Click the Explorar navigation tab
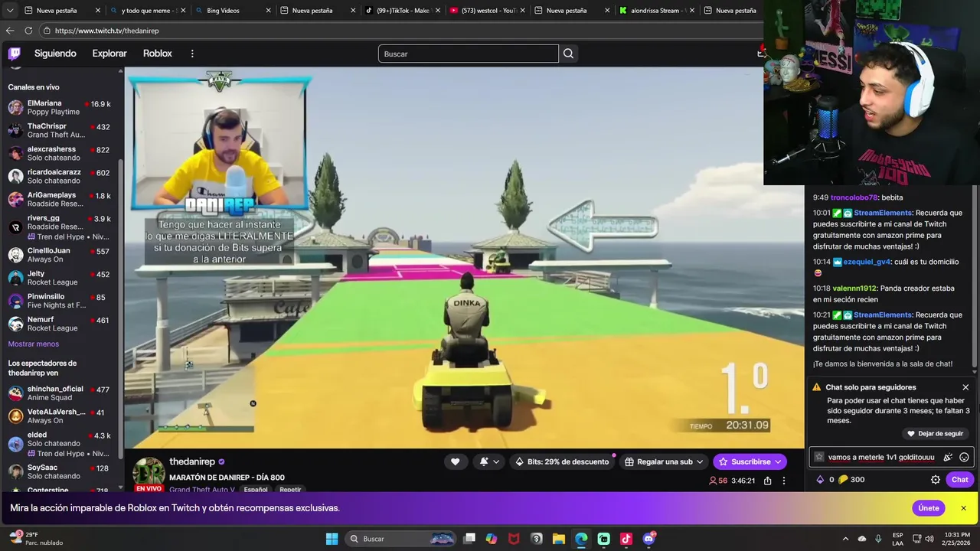The width and height of the screenshot is (980, 551). (109, 54)
